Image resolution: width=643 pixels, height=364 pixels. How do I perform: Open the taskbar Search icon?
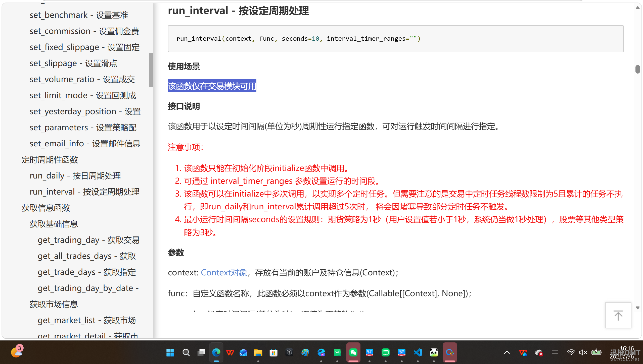point(186,352)
